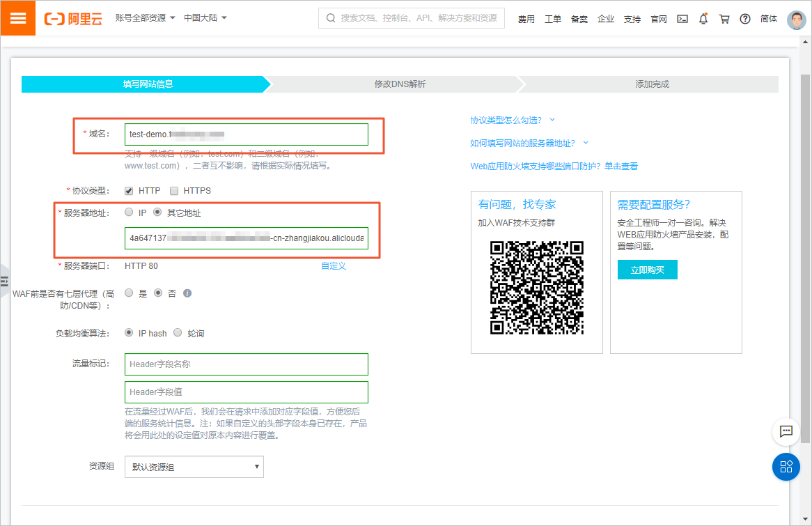Image resolution: width=812 pixels, height=526 pixels.
Task: Expand 协议类型怎么勾选 help question
Action: pyautogui.click(x=512, y=121)
